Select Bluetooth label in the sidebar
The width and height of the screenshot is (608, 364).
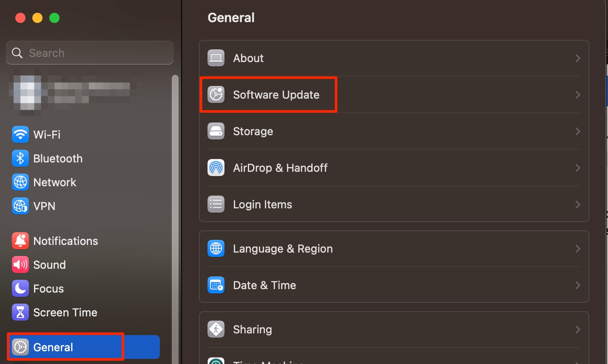(x=58, y=159)
